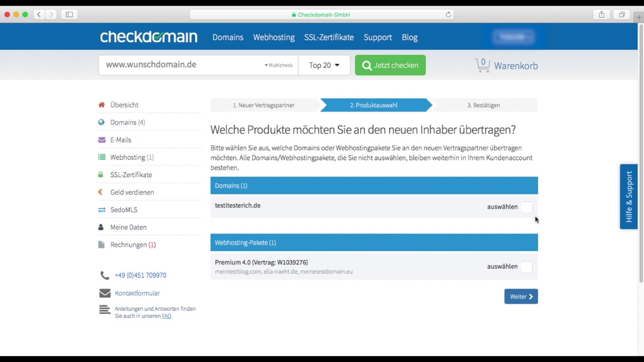The width and height of the screenshot is (644, 362).
Task: Open Geld verdienen in the sidebar
Action: tap(132, 192)
